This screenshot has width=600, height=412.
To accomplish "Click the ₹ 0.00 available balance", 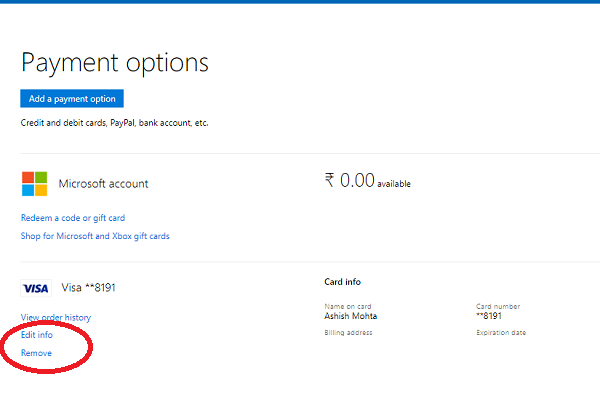I will [x=367, y=181].
